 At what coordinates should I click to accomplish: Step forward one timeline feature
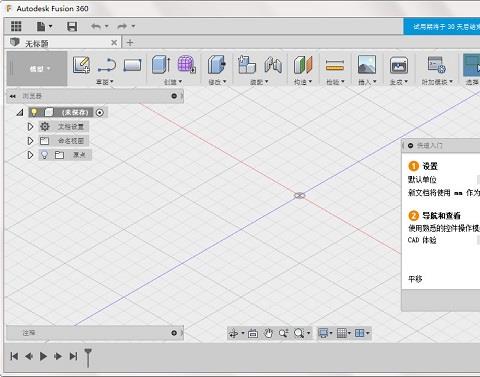pyautogui.click(x=58, y=356)
